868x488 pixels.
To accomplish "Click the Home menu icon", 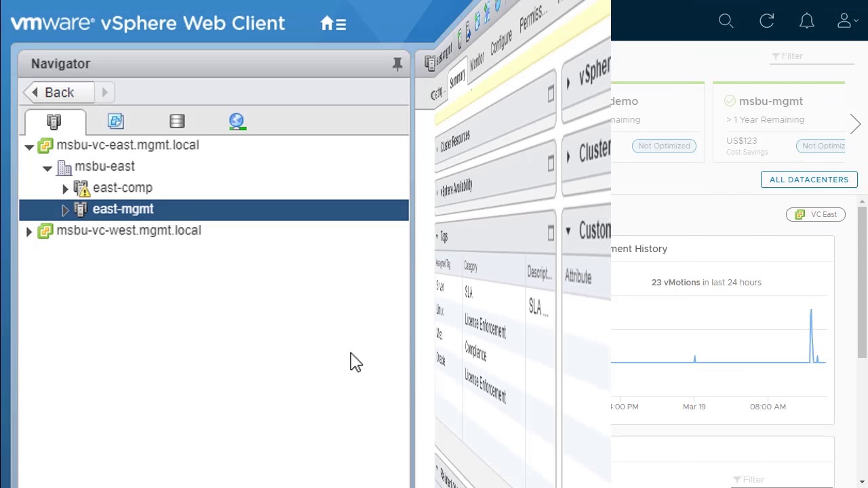I will pyautogui.click(x=333, y=24).
